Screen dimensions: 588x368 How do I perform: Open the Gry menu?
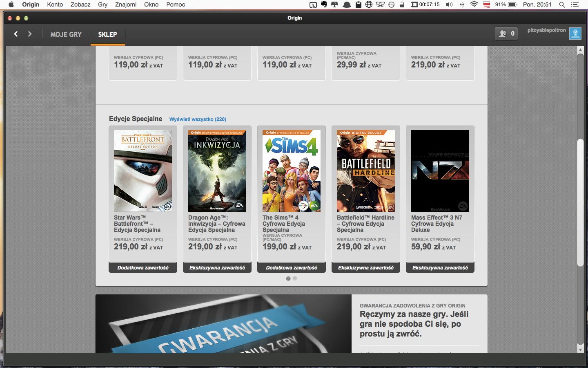point(102,4)
